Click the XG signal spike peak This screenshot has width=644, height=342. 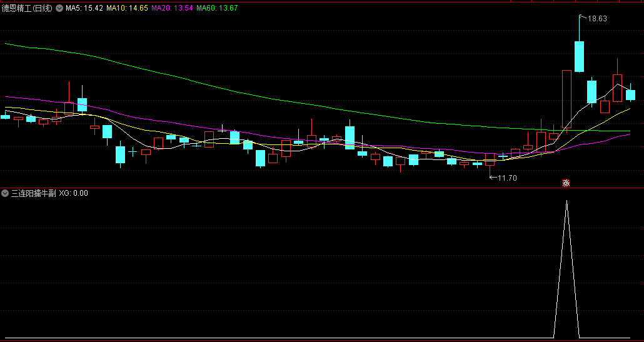[567, 201]
